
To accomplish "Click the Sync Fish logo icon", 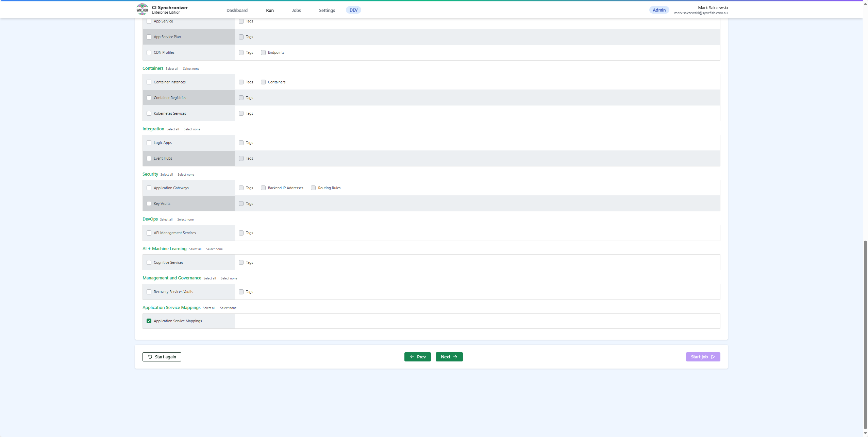I will pos(142,10).
